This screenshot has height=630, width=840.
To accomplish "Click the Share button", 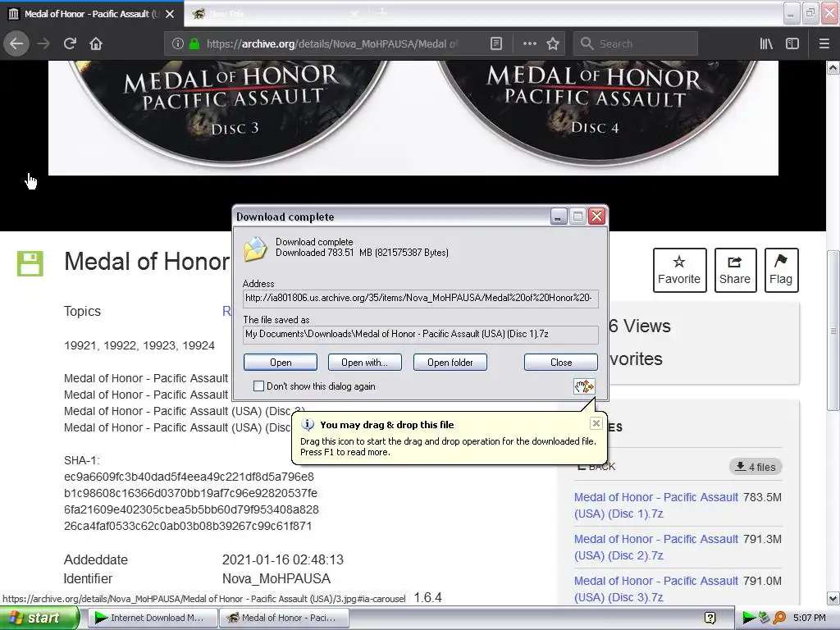I will pyautogui.click(x=735, y=270).
